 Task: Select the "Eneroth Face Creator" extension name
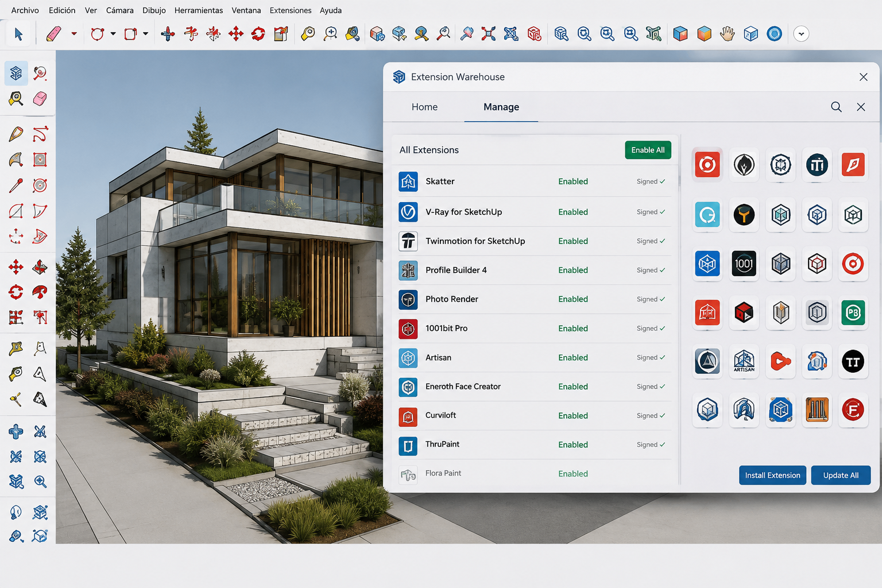pyautogui.click(x=463, y=386)
